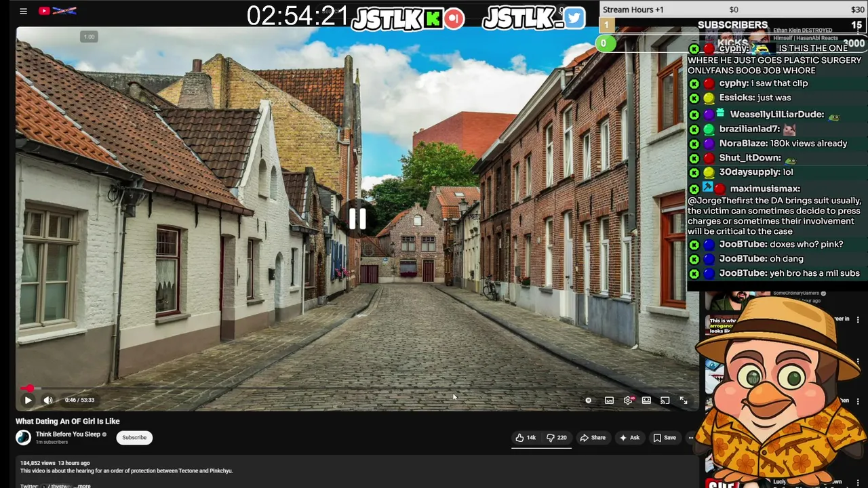Click chat message 'doxes who? pink?'
This screenshot has height=488, width=868.
click(807, 244)
